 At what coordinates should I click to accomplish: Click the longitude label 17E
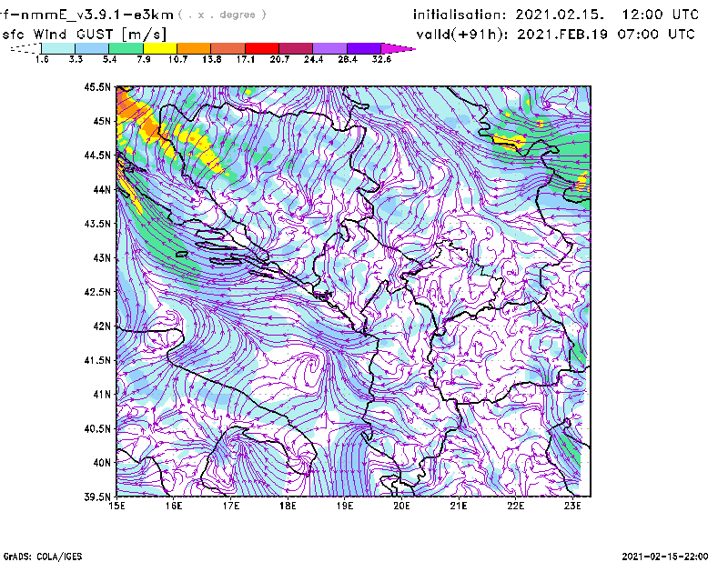tap(231, 506)
